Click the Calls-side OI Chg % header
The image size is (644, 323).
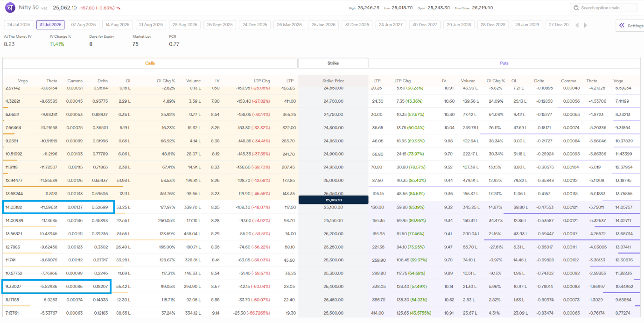(166, 81)
